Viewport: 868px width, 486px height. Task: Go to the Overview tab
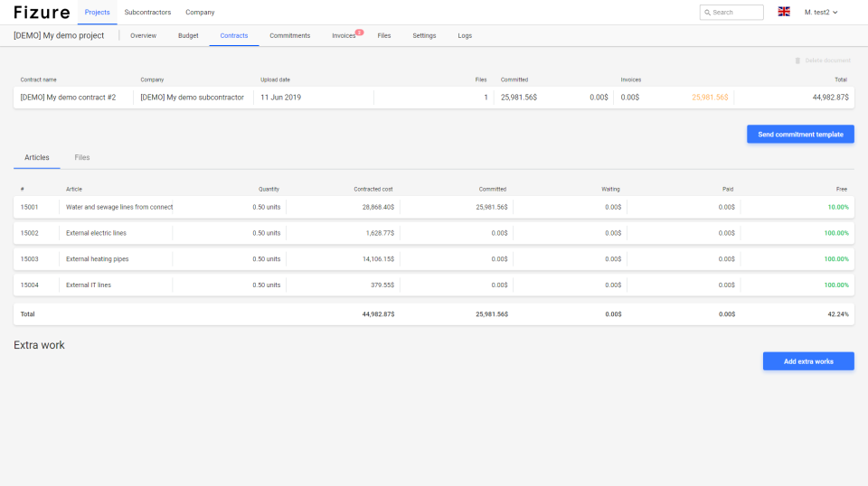pos(144,35)
